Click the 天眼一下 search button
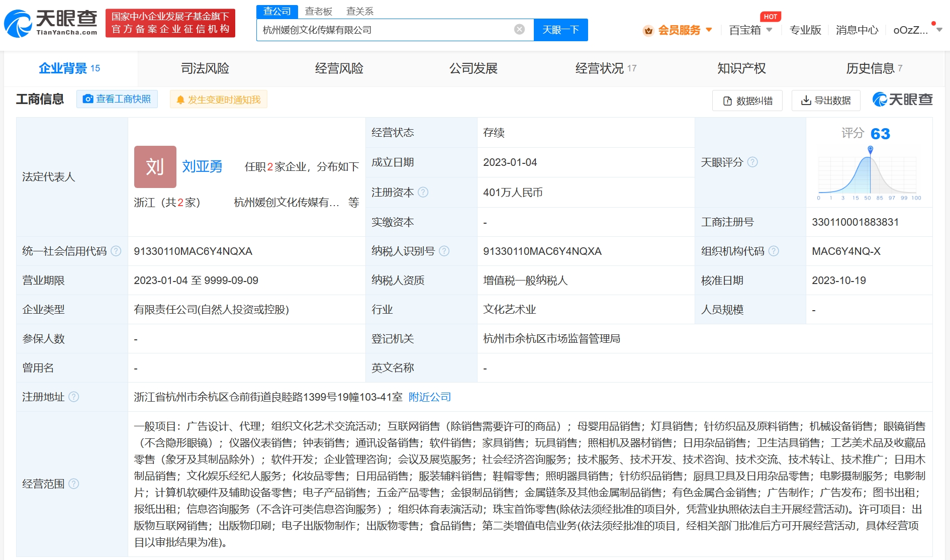 coord(560,29)
